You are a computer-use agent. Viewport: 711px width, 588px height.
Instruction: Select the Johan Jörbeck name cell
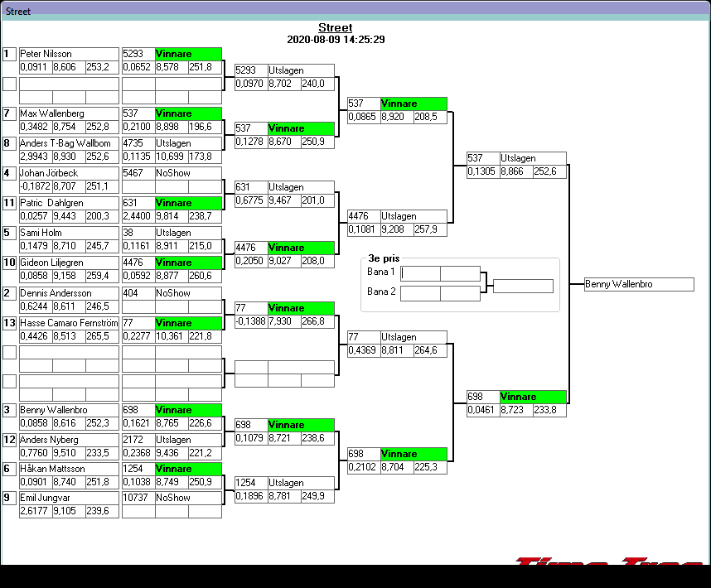tap(69, 173)
